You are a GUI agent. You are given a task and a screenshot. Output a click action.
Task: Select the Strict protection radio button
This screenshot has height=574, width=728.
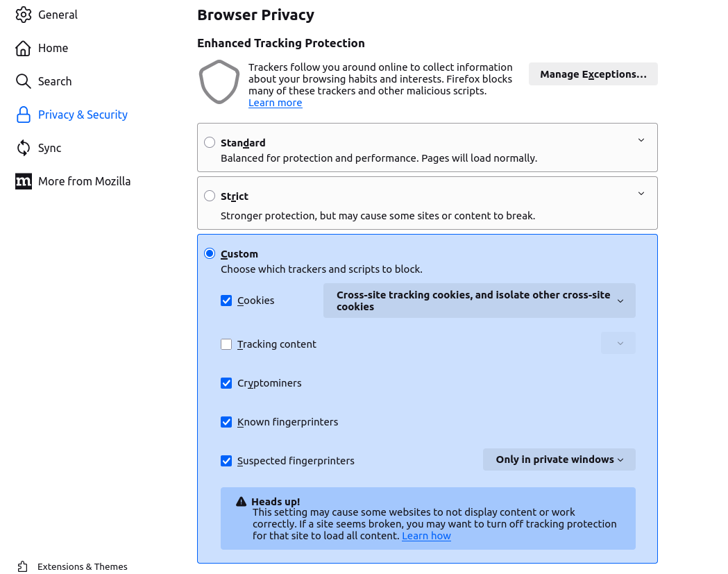point(210,196)
